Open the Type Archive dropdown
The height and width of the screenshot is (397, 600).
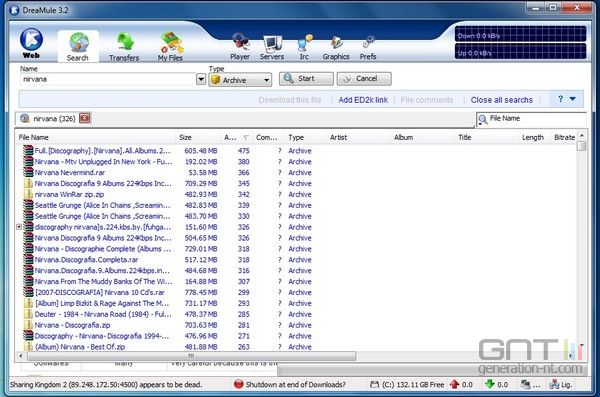(x=240, y=80)
